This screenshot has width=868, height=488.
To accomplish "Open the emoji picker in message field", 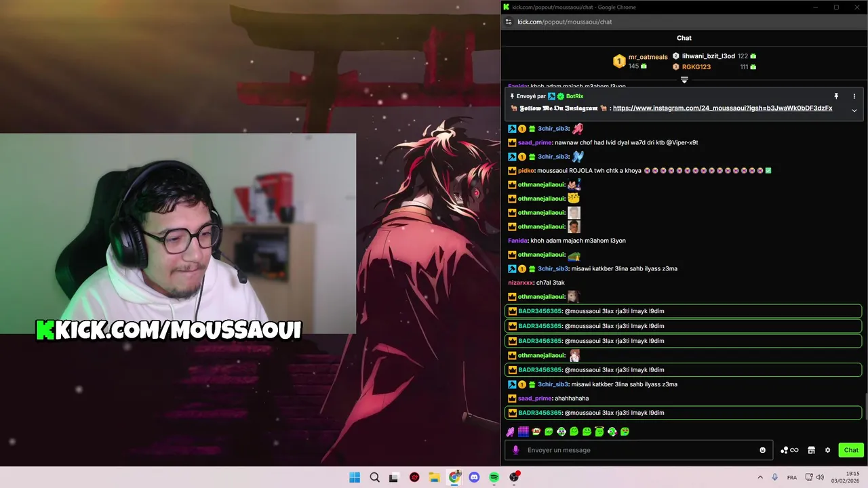I will coord(762,450).
